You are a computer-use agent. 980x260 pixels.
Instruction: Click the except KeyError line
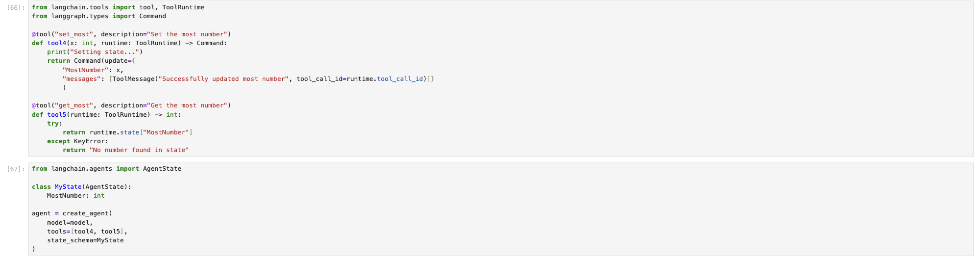coord(77,141)
